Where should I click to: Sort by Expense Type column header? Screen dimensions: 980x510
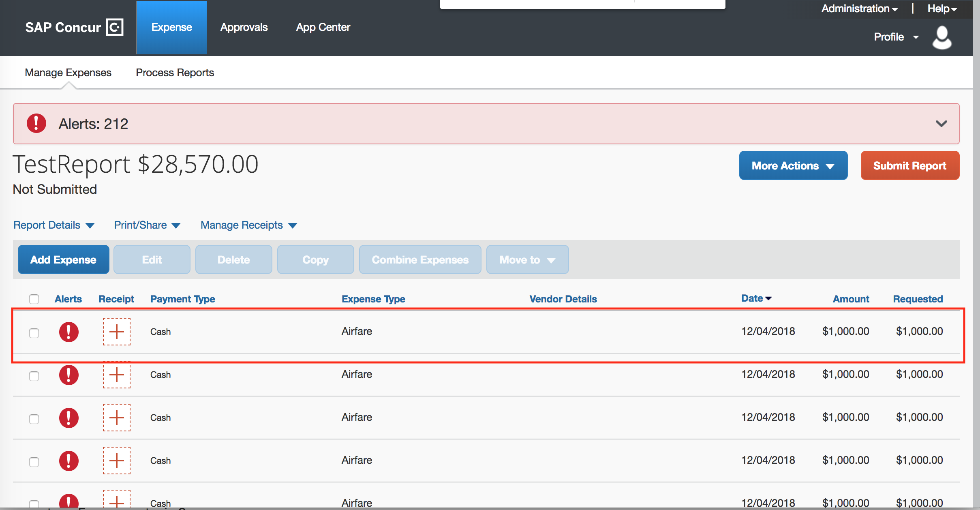[x=373, y=299]
